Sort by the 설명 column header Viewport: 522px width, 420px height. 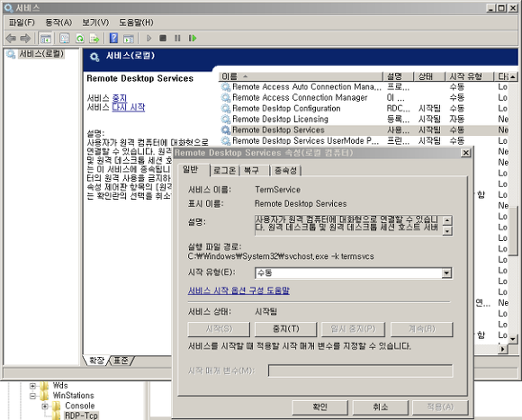[x=398, y=76]
